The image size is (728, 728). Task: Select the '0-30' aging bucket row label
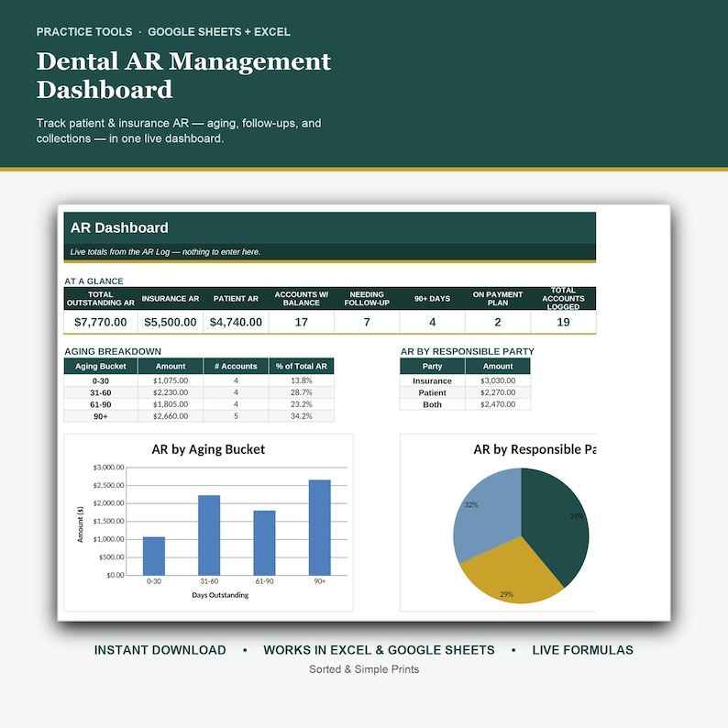click(x=100, y=381)
